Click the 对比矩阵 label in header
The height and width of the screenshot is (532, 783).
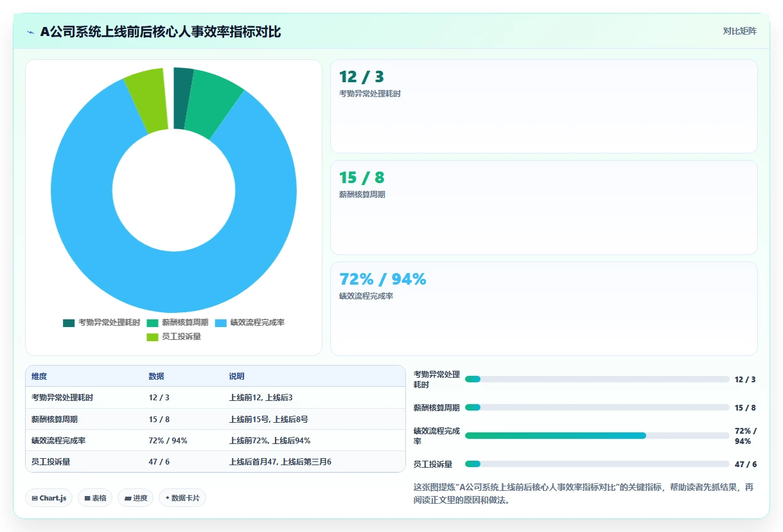point(740,31)
